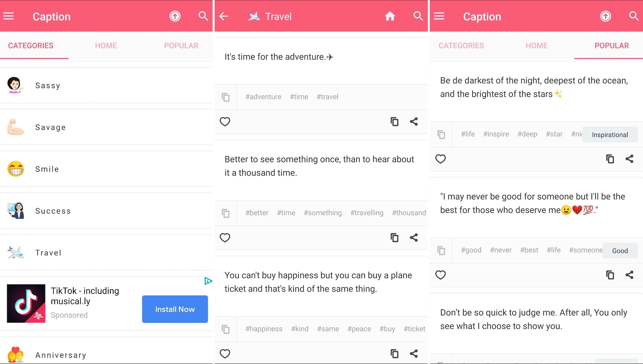Share the plane ticket happiness caption
The height and width of the screenshot is (364, 643).
(x=414, y=353)
